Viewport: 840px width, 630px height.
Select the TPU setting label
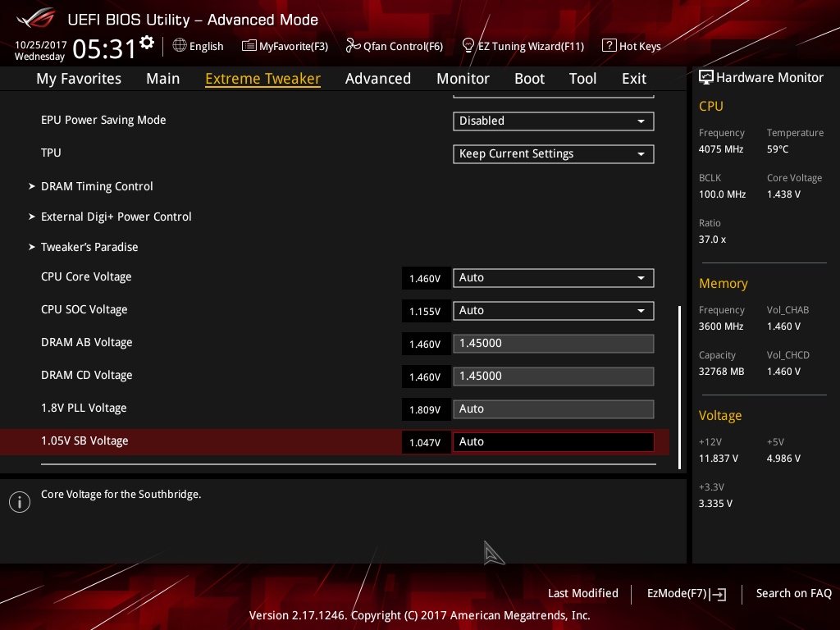[51, 153]
